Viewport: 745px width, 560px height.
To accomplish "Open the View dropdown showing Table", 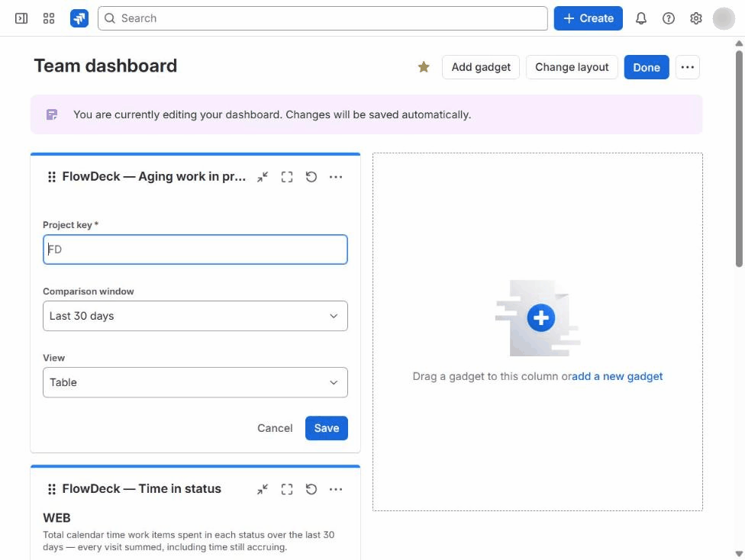I will [x=195, y=382].
